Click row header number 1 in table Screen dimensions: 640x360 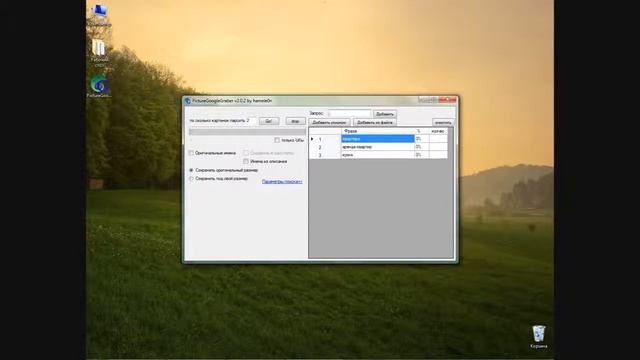[x=325, y=139]
